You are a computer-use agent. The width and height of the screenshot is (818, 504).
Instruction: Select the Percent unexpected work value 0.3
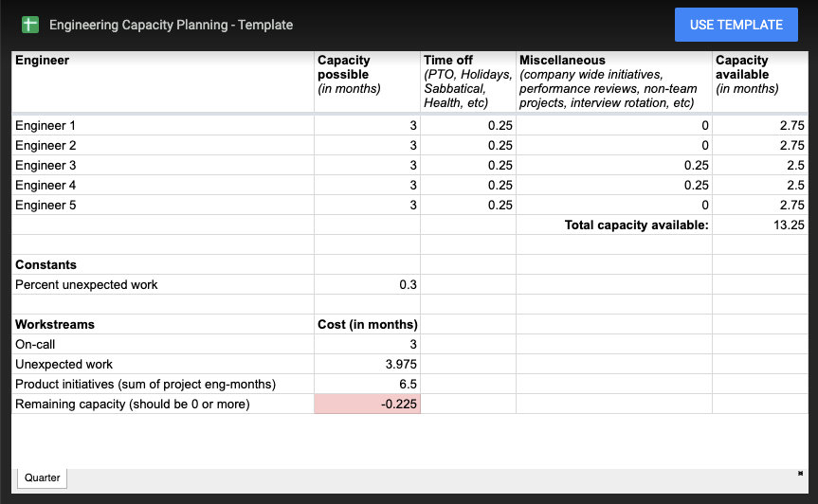(367, 284)
